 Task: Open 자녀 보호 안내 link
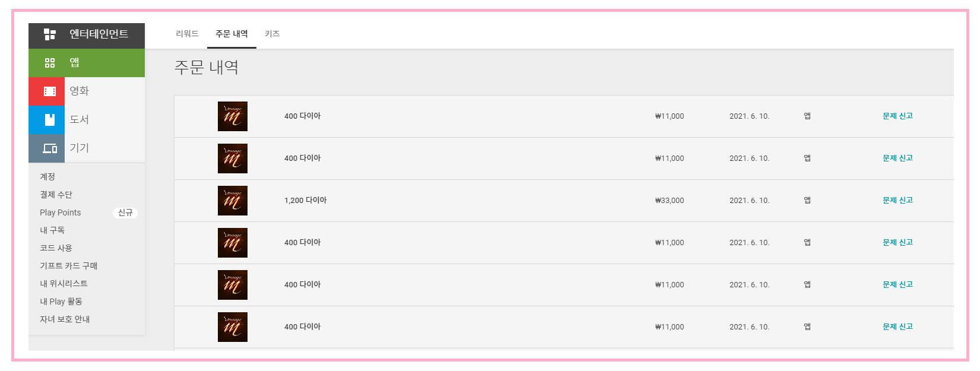click(65, 319)
